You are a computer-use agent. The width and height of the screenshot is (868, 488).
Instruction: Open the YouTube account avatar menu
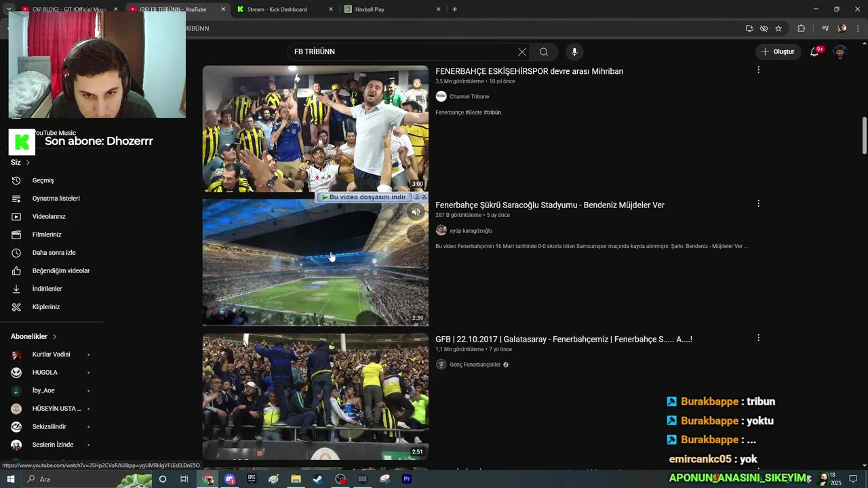[x=840, y=52]
